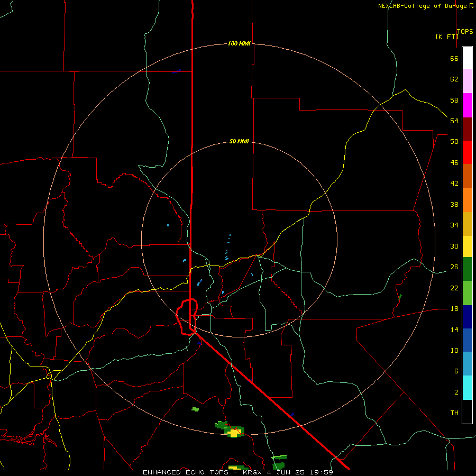The width and height of the screenshot is (476, 476).
Task: Click the '100 NMI' range ring label
Action: coord(239,43)
